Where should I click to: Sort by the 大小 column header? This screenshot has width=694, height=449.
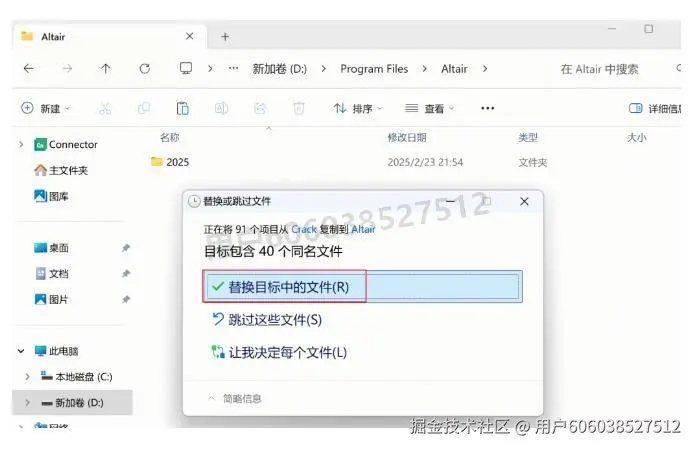pos(636,137)
